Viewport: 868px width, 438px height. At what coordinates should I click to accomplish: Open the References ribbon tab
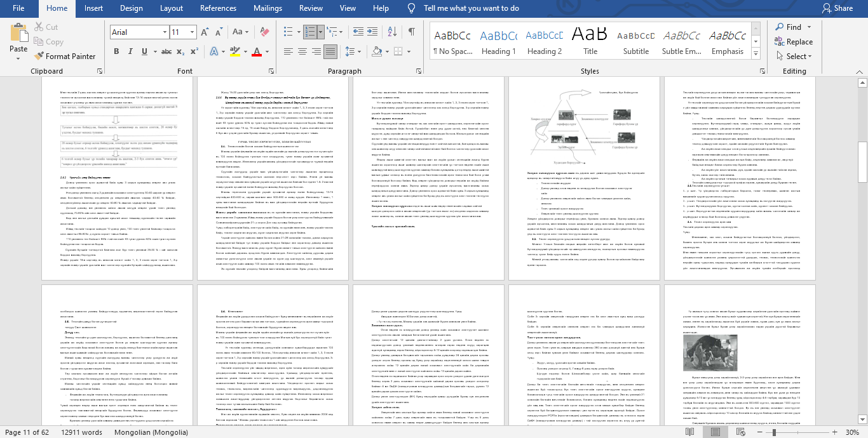pyautogui.click(x=218, y=8)
